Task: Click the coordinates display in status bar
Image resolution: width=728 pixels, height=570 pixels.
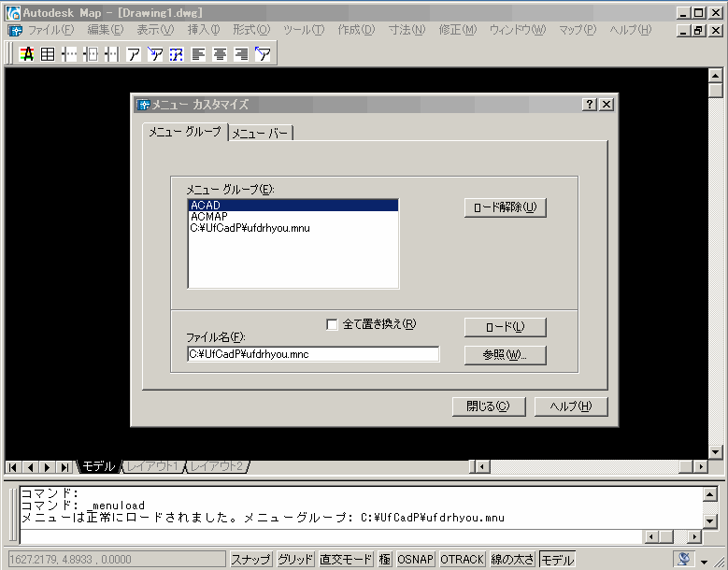Action: (117, 560)
